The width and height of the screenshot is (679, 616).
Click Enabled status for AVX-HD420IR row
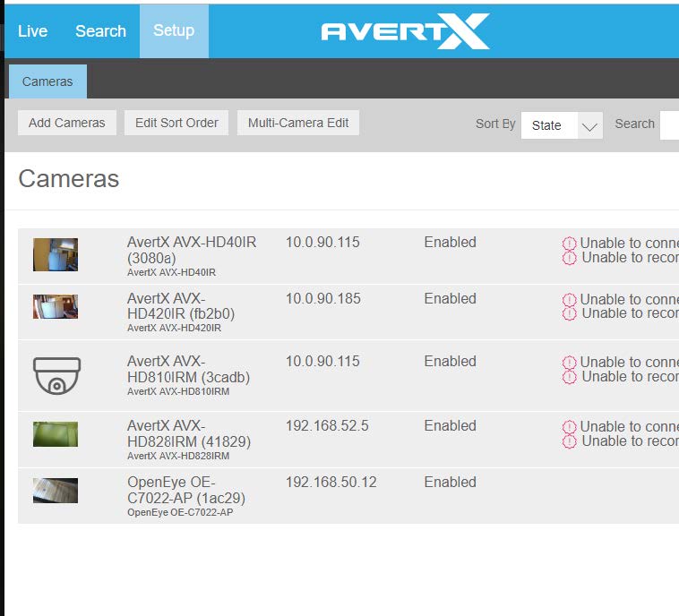(451, 298)
